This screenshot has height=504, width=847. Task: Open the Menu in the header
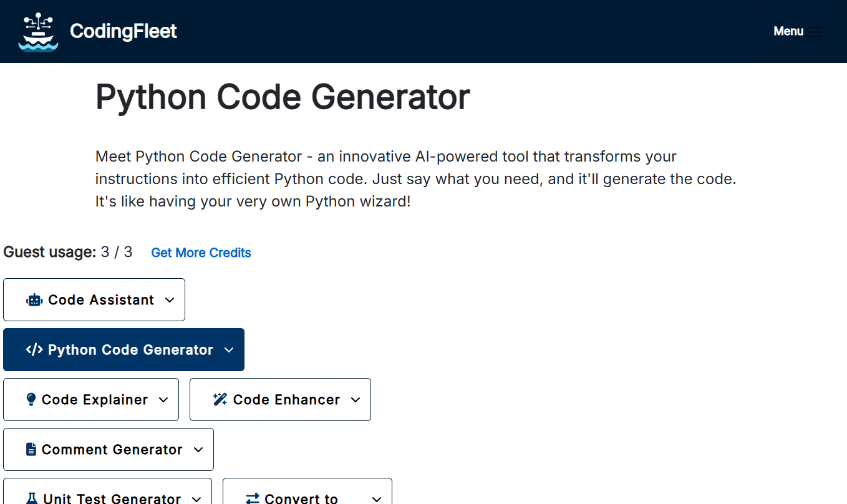point(788,31)
